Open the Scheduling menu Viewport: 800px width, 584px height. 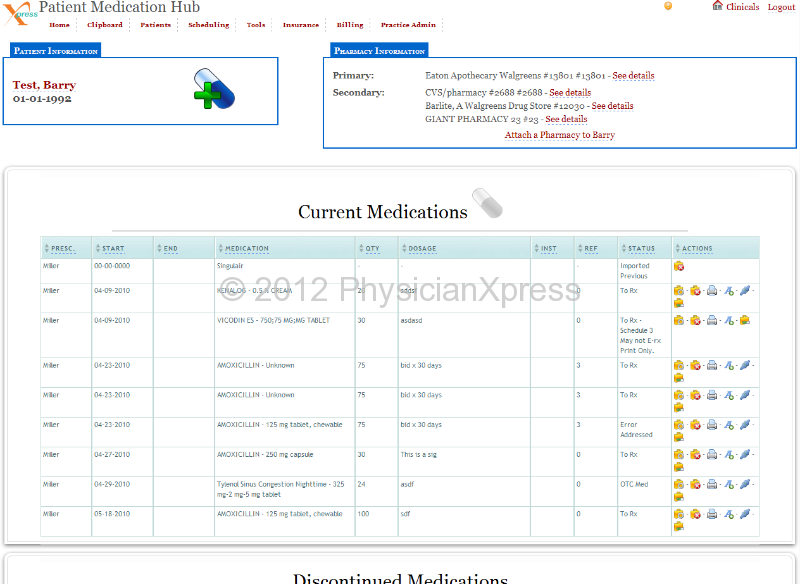pos(208,25)
